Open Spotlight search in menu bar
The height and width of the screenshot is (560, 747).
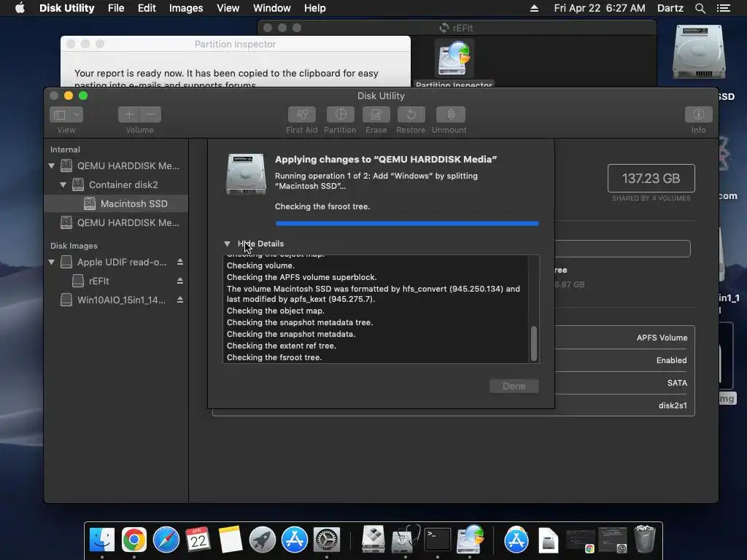[x=700, y=8]
